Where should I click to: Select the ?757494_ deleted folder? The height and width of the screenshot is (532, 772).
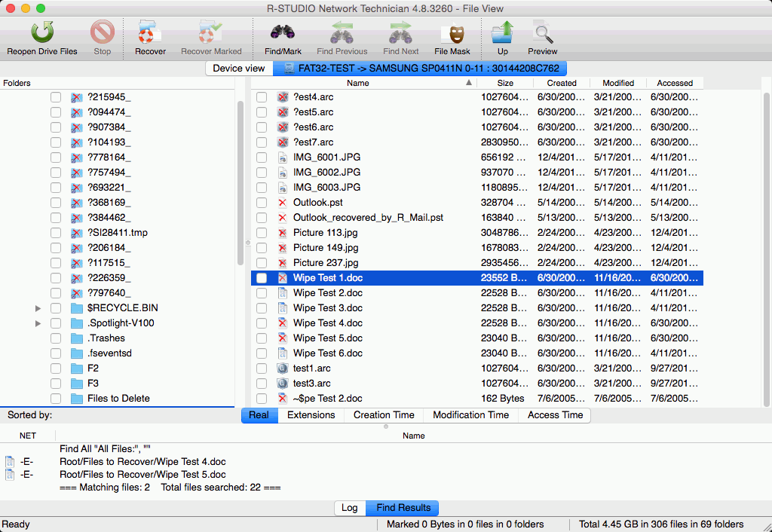coord(109,173)
